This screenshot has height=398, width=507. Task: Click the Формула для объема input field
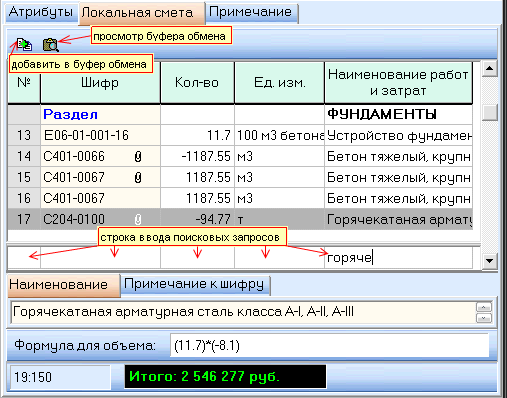(329, 346)
